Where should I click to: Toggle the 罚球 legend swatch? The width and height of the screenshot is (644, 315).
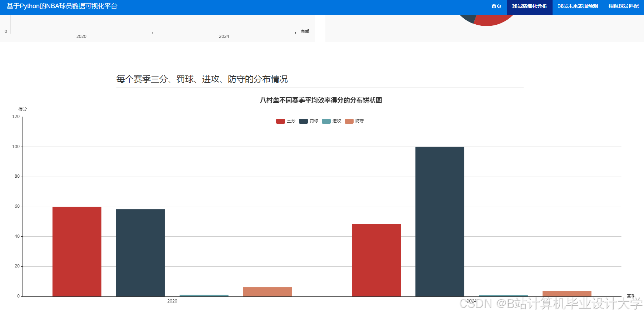[303, 121]
